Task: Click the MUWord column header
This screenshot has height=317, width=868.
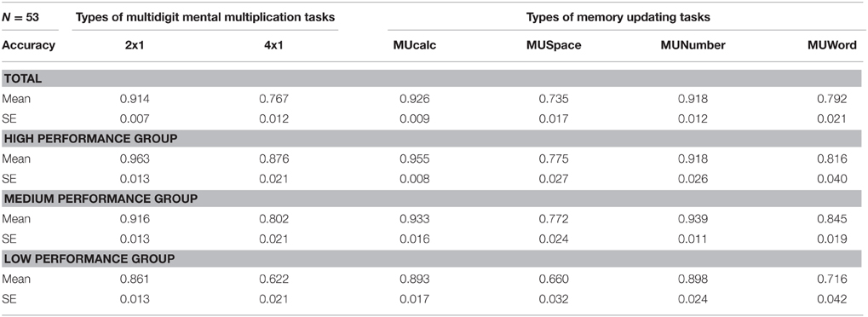Action: tap(832, 45)
